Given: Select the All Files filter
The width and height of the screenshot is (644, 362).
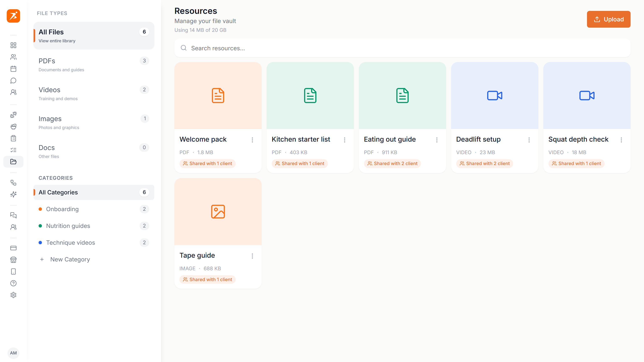Looking at the screenshot, I should (94, 35).
